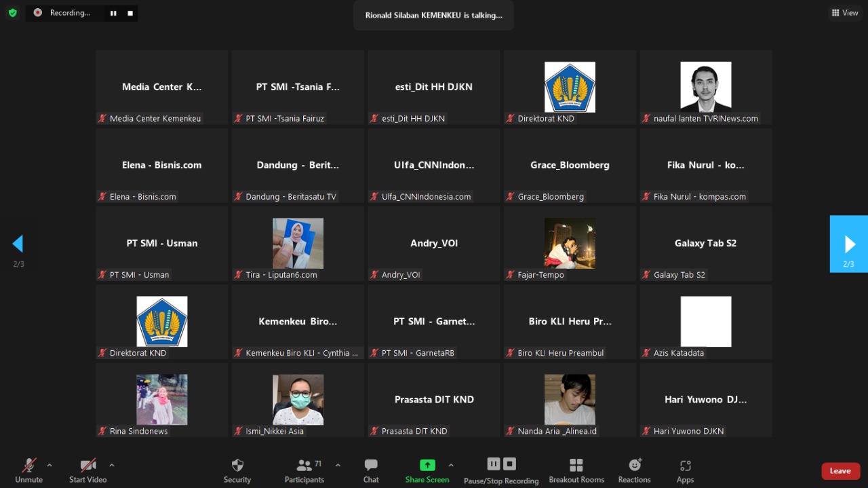
Task: Click the green Share Screen icon
Action: click(x=427, y=465)
